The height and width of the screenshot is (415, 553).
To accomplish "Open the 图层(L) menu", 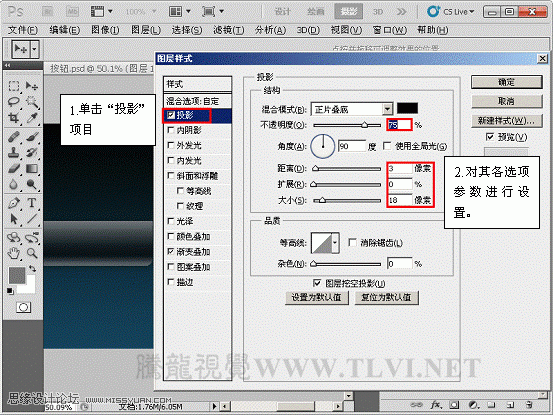I will click(146, 30).
